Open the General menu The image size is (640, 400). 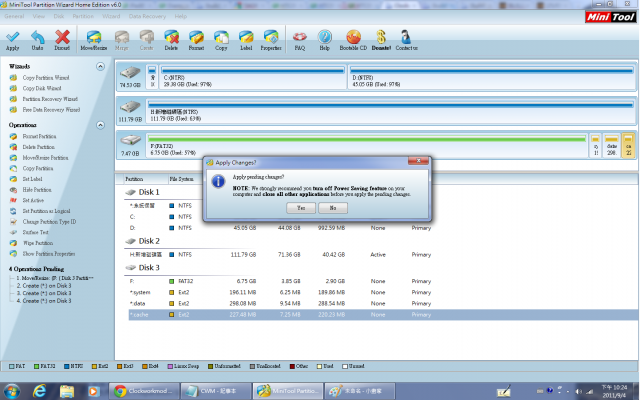tap(14, 16)
